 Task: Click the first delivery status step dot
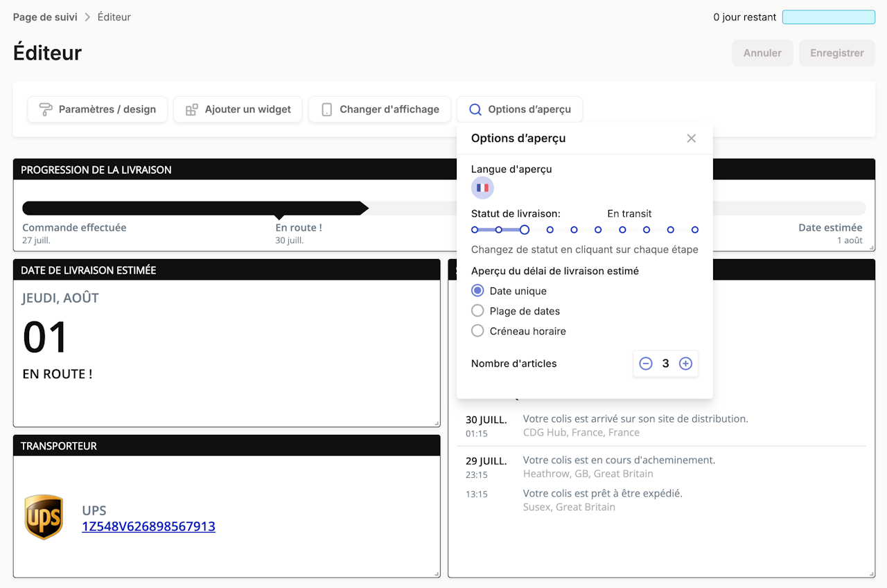(x=475, y=230)
